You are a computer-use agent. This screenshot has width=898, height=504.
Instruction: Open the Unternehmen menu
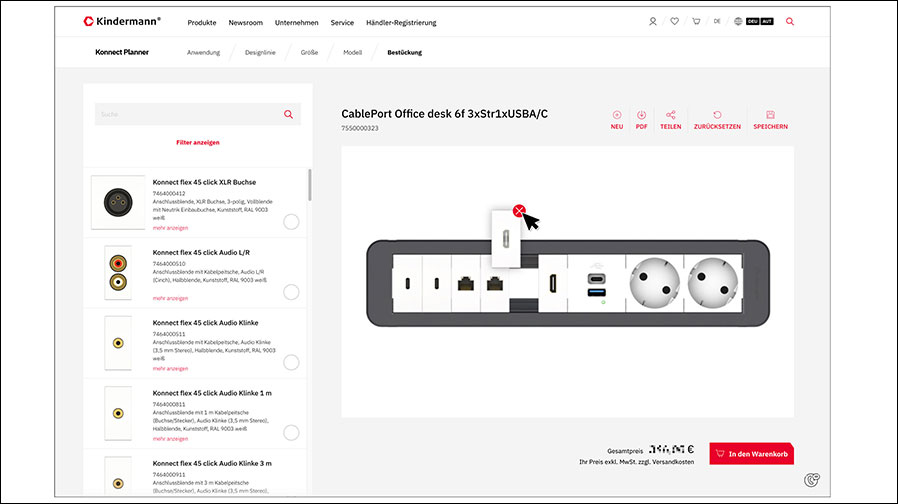click(296, 23)
